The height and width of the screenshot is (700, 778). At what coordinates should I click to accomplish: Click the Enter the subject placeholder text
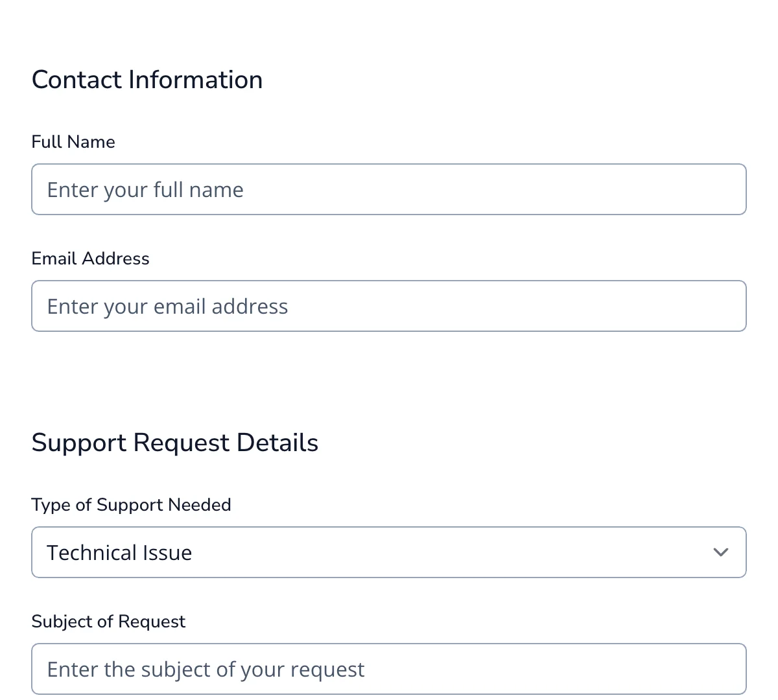205,668
